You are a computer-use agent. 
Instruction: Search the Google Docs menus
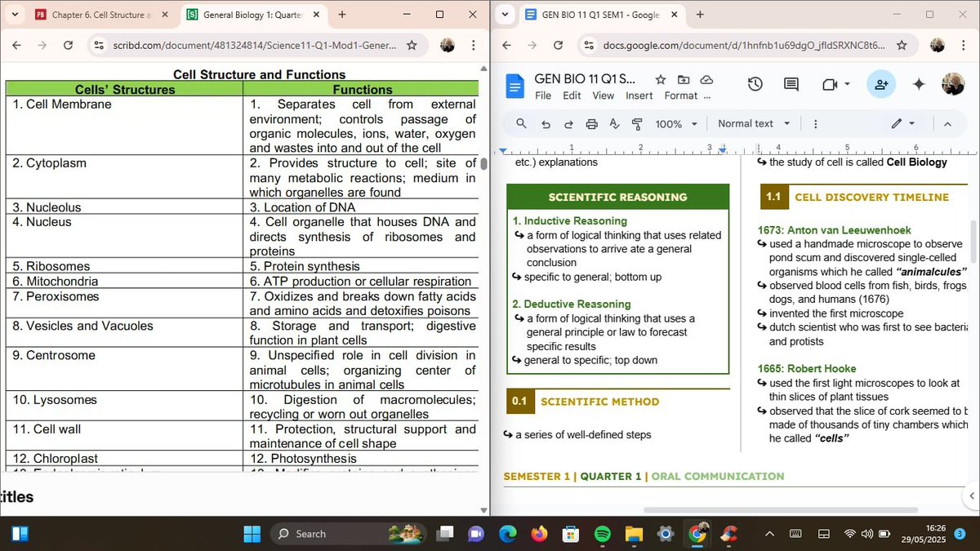pyautogui.click(x=521, y=124)
